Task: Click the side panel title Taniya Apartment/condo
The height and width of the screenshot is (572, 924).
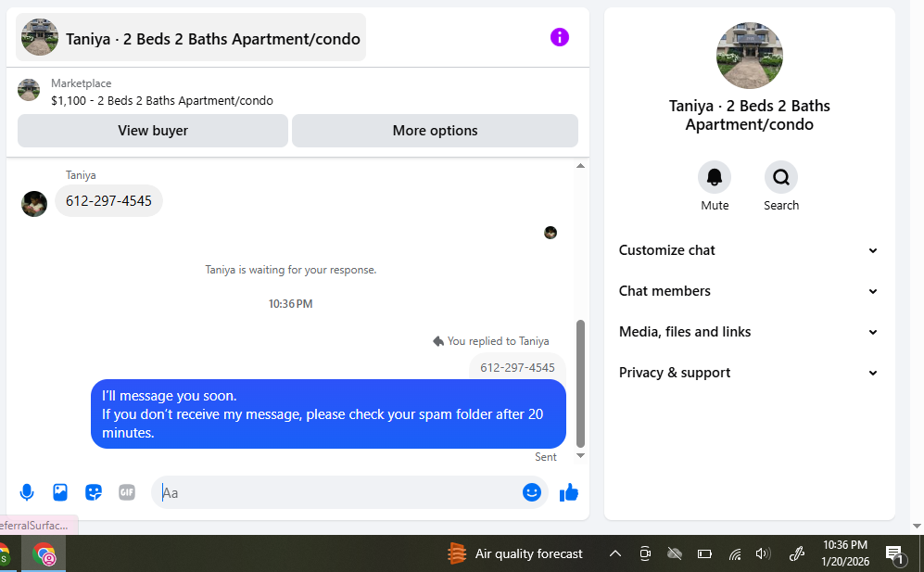Action: click(749, 115)
